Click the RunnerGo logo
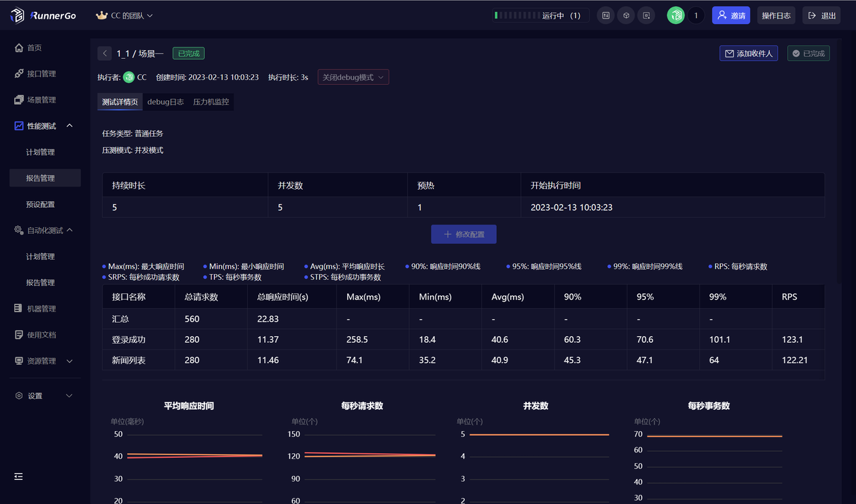The image size is (856, 504). point(45,15)
